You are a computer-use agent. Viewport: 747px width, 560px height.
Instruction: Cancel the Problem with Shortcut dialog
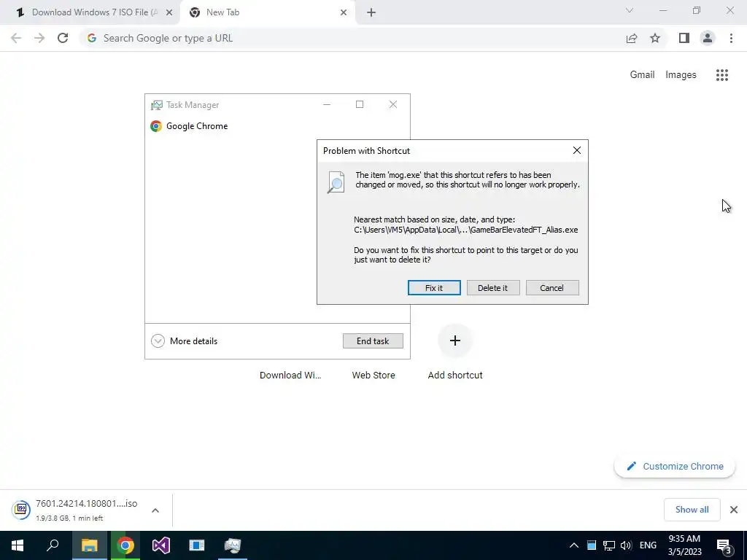551,287
